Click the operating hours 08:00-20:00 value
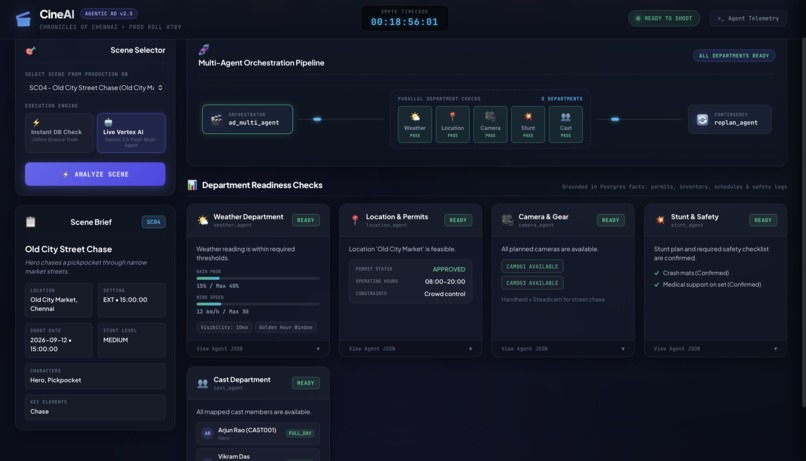 coord(445,282)
